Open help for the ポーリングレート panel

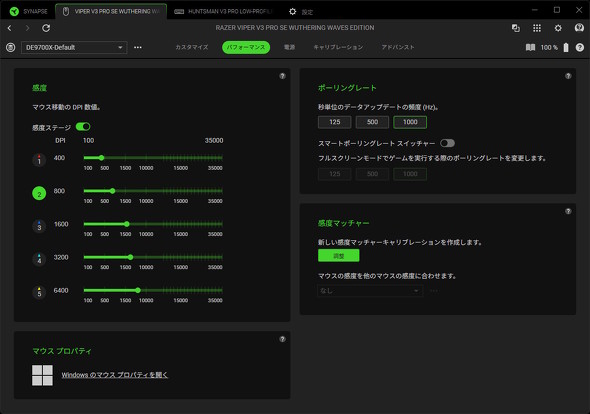pyautogui.click(x=568, y=76)
